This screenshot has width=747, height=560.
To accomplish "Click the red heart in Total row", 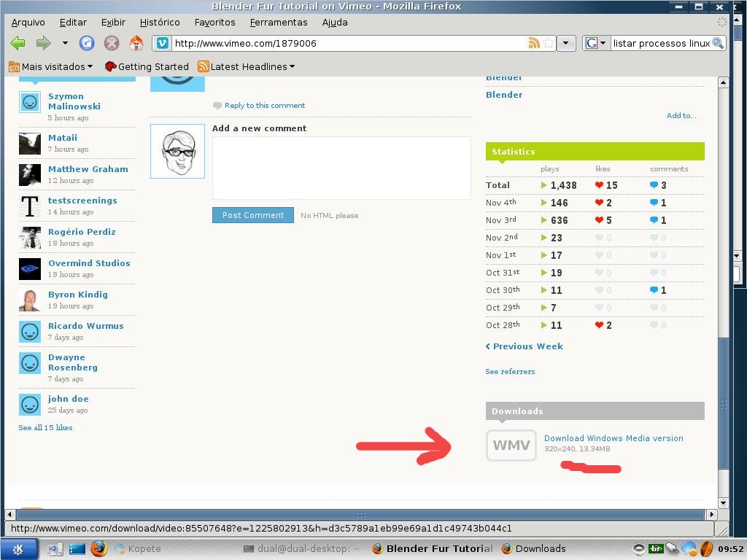I will point(600,185).
